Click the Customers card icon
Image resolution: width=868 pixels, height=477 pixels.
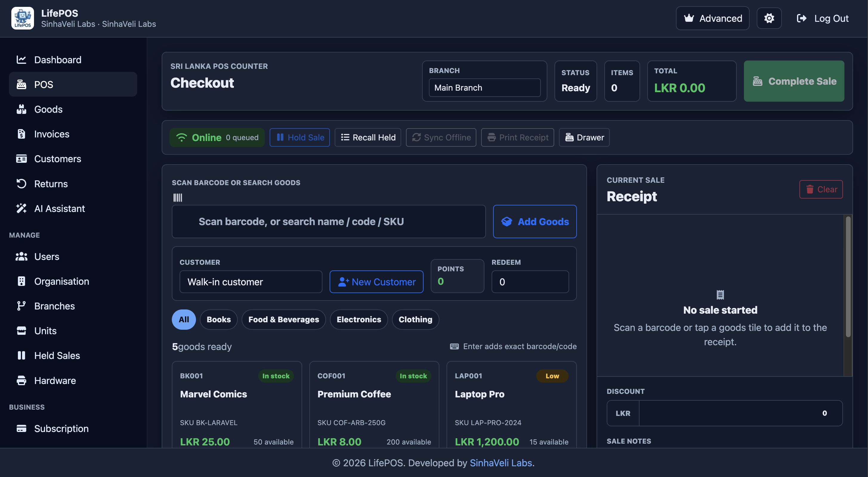tap(21, 159)
